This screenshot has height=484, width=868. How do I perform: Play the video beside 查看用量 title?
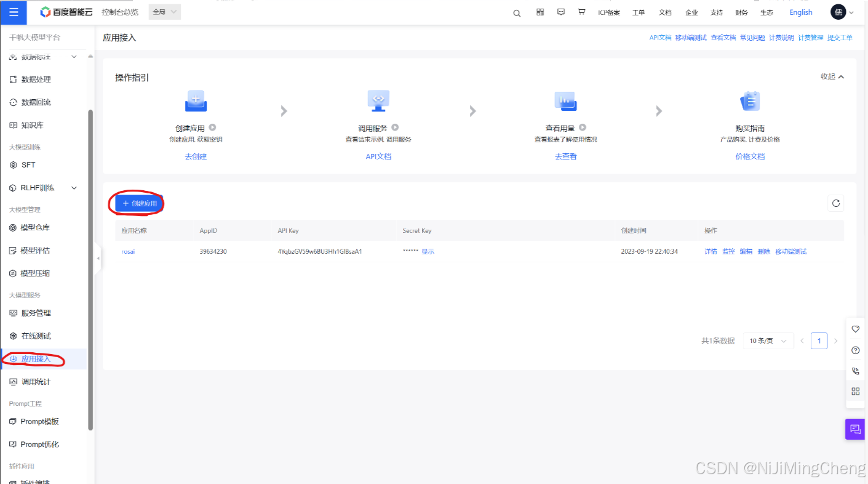582,127
